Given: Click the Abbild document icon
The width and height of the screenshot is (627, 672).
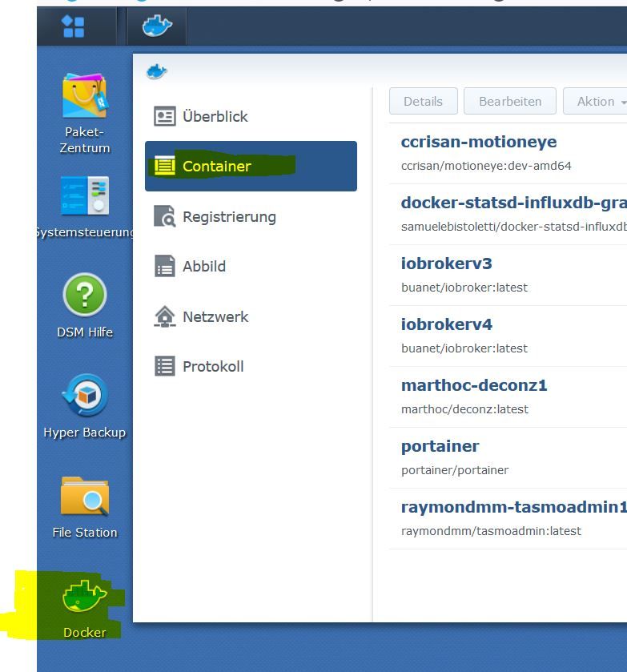Looking at the screenshot, I should [x=165, y=266].
